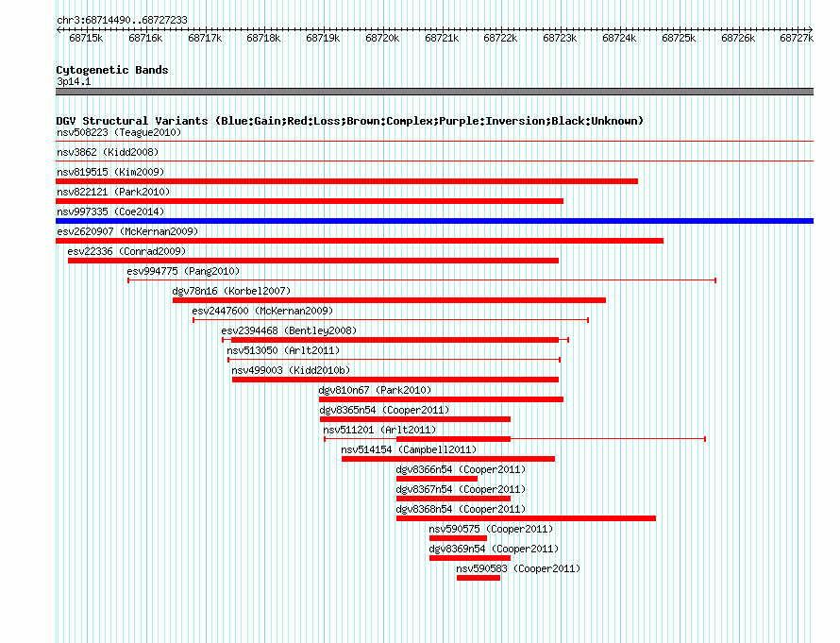Open nsv997335 (Coe2014) label

110,212
